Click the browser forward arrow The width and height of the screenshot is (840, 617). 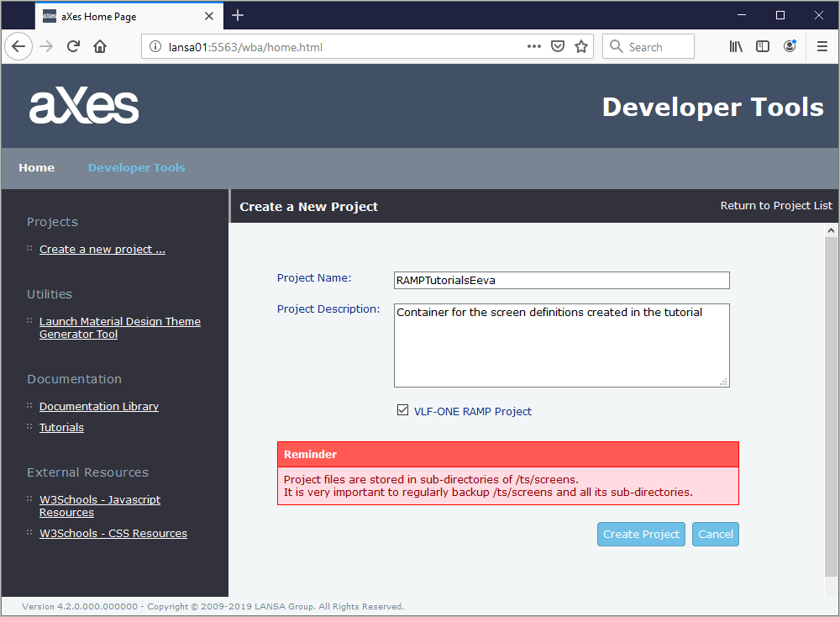click(x=46, y=46)
